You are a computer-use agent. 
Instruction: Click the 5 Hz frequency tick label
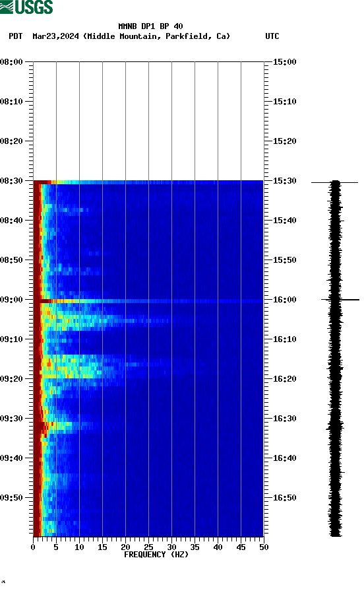(56, 547)
